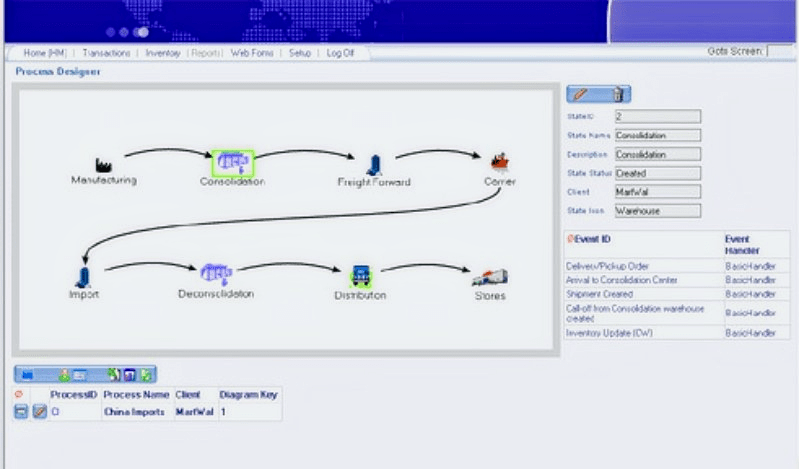Select the Import node icon
The width and height of the screenshot is (799, 469).
tap(83, 275)
